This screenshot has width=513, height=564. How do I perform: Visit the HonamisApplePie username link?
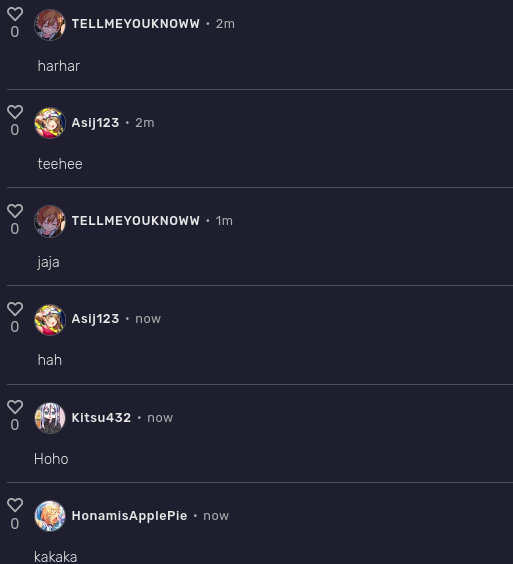point(130,516)
